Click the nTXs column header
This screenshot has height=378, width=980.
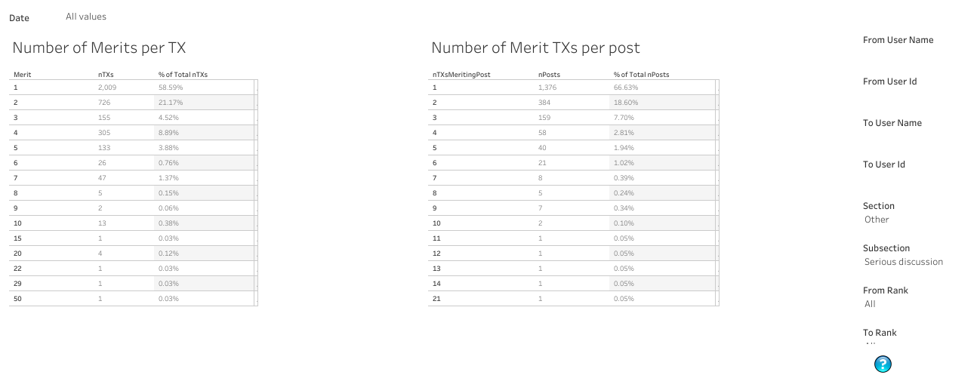(106, 75)
